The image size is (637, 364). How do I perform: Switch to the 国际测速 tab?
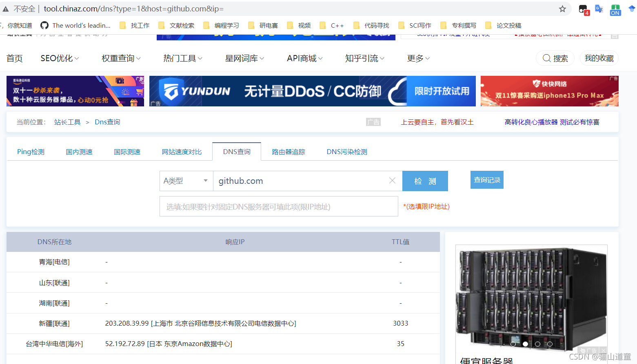coord(127,152)
